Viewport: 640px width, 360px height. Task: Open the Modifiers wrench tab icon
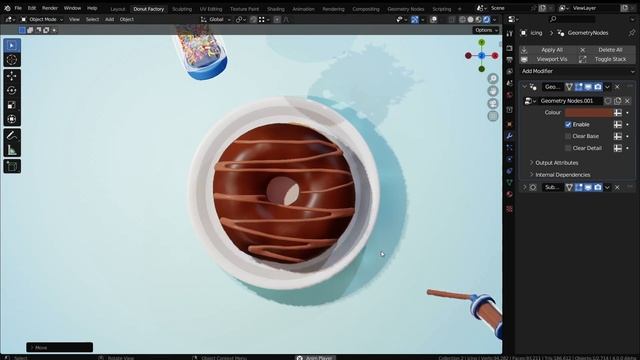click(x=509, y=136)
